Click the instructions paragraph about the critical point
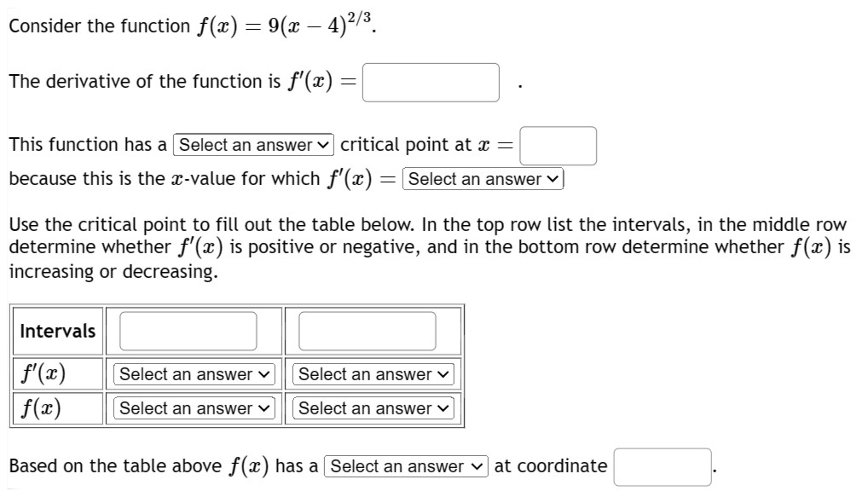The width and height of the screenshot is (868, 497). [x=426, y=247]
